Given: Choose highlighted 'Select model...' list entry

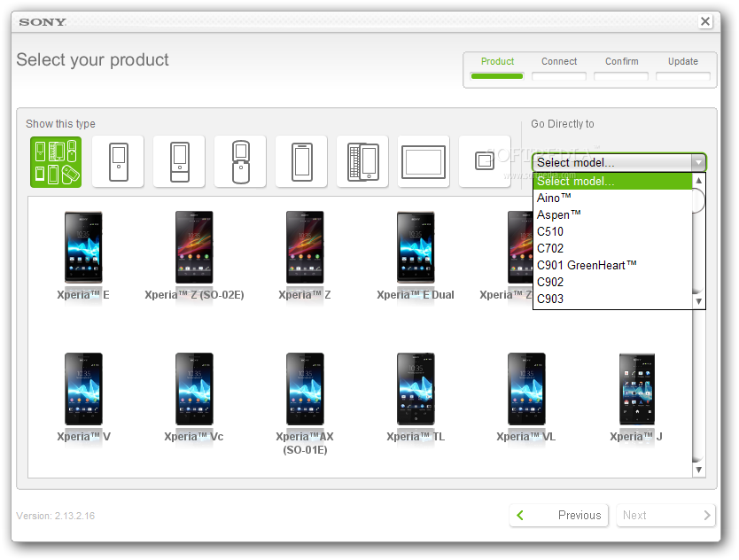Looking at the screenshot, I should pos(612,182).
